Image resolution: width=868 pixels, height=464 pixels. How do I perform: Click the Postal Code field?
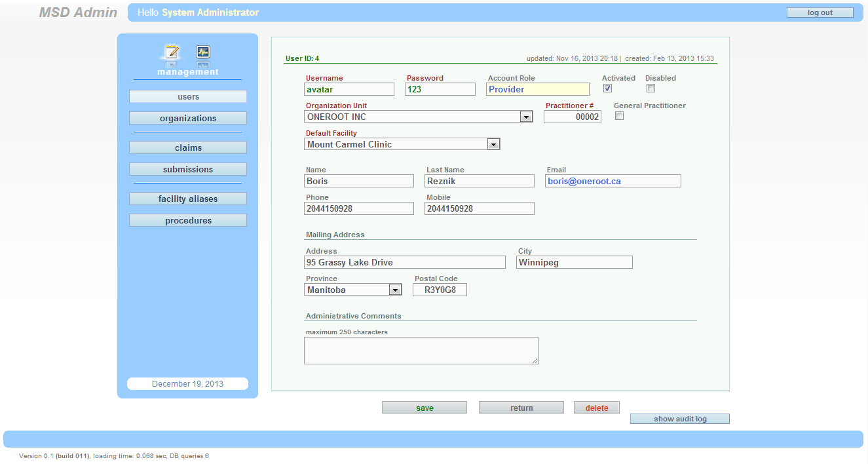(440, 290)
